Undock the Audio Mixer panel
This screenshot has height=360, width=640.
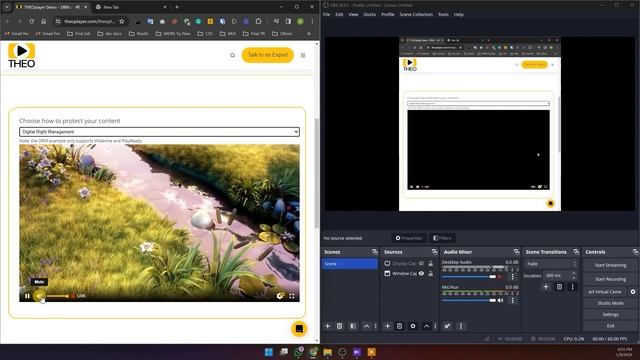(x=516, y=252)
